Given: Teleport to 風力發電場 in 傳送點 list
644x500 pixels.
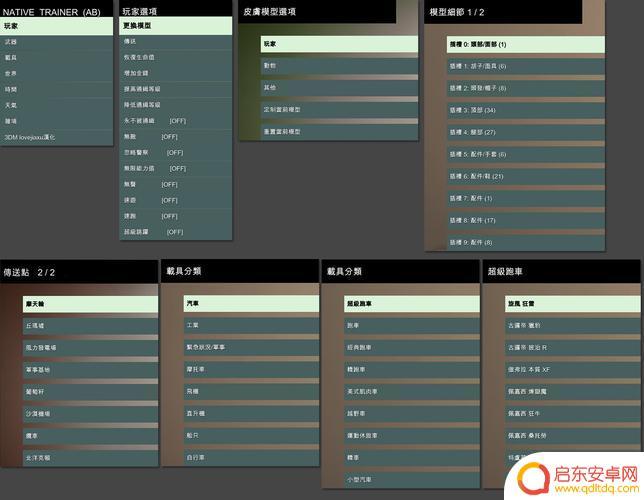Looking at the screenshot, I should pyautogui.click(x=90, y=348).
